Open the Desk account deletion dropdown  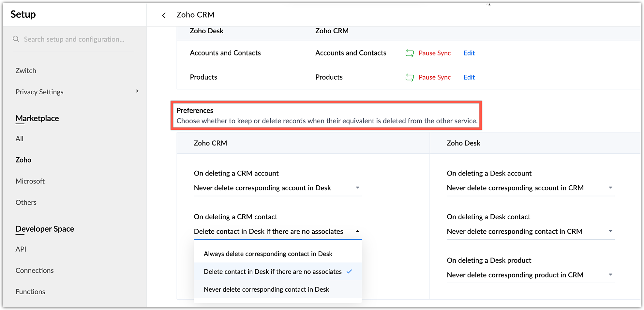(x=610, y=188)
